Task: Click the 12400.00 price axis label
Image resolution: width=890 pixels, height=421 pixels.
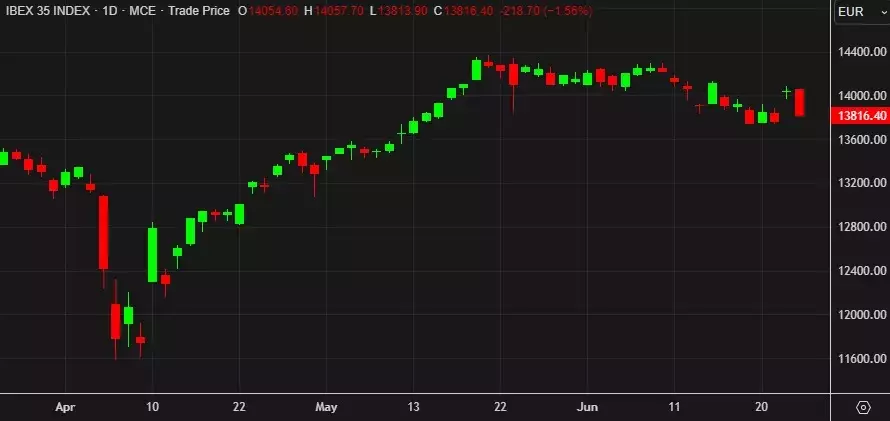Action: click(862, 271)
